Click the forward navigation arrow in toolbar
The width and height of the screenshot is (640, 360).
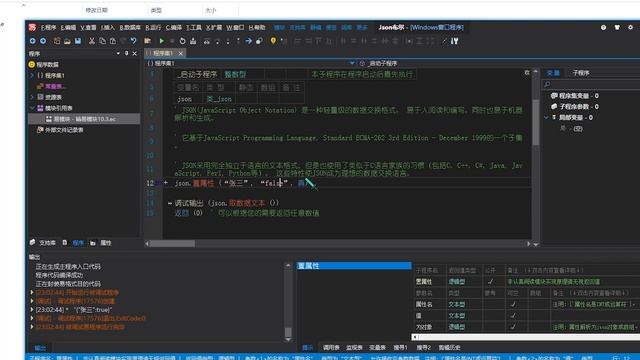(43, 41)
